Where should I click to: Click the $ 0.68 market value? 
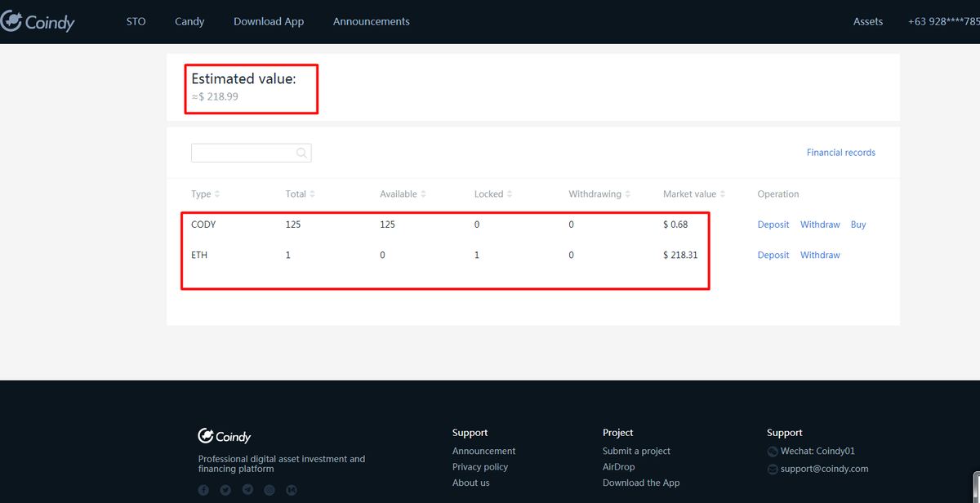pyautogui.click(x=675, y=225)
